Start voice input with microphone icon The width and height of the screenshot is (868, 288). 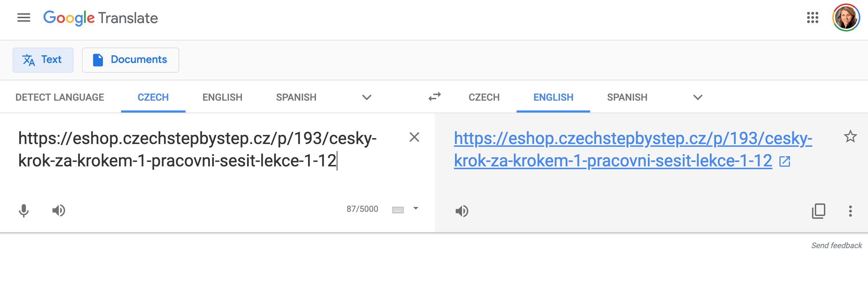click(x=24, y=210)
